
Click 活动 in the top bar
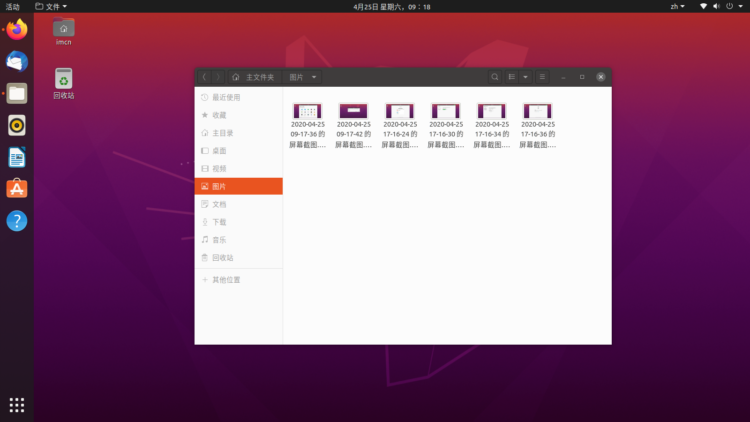[x=12, y=6]
